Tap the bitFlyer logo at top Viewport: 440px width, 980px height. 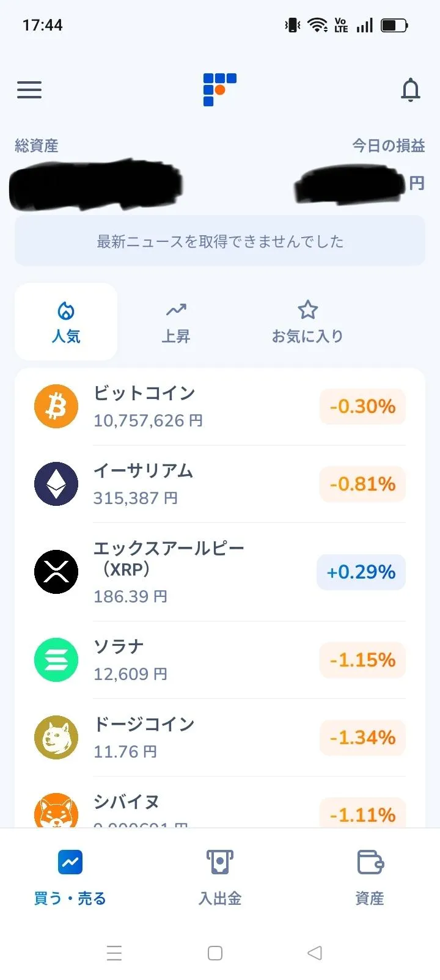pos(220,90)
